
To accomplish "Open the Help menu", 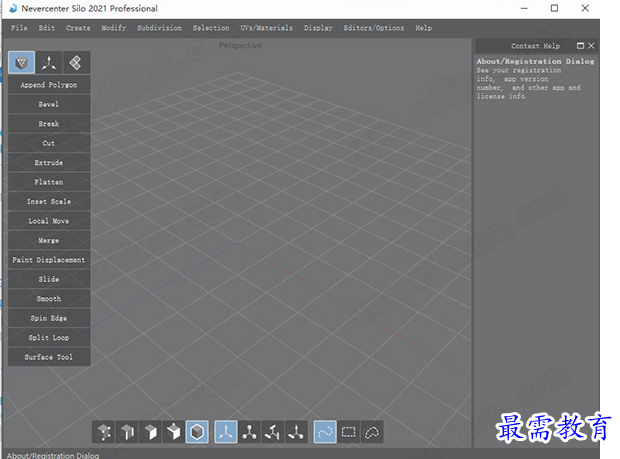I will tap(423, 28).
